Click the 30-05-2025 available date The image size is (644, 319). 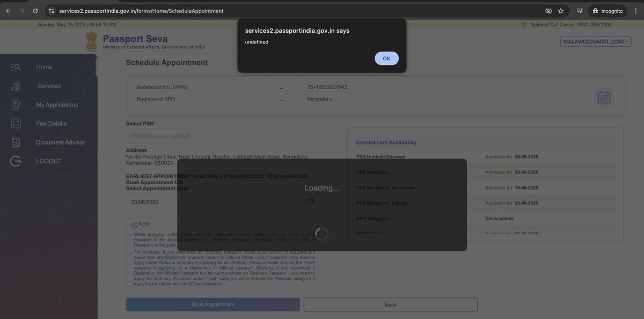click(x=526, y=172)
